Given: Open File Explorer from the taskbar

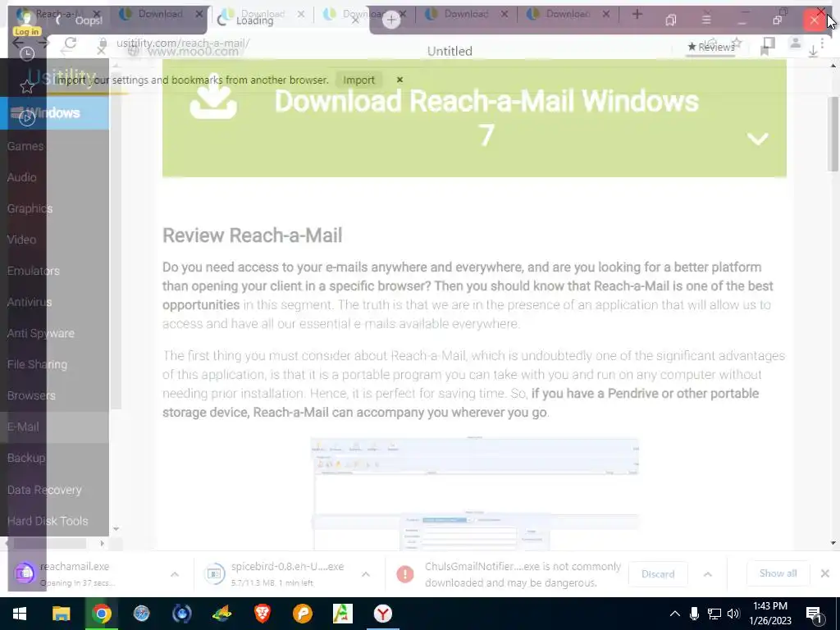Looking at the screenshot, I should tap(61, 614).
